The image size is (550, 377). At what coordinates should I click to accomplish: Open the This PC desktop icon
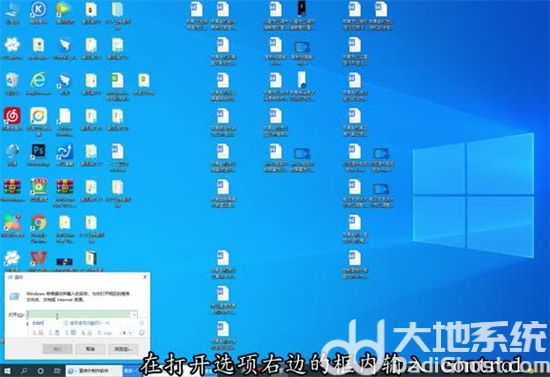point(12,13)
